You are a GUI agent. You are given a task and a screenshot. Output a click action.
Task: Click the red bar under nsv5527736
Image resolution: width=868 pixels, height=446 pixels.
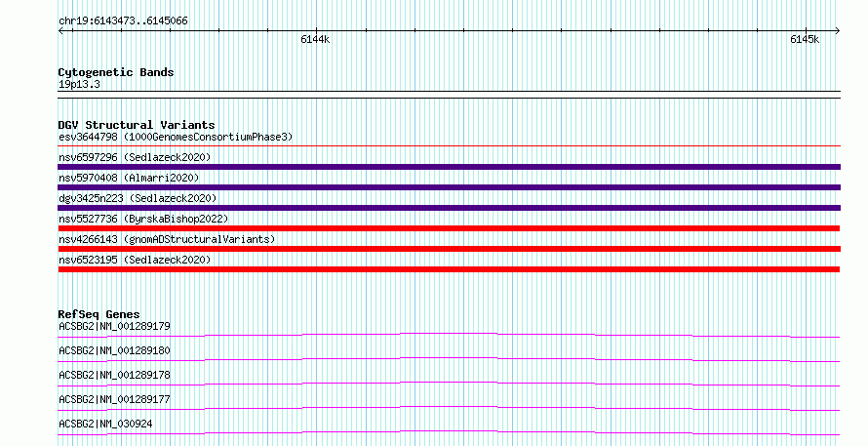tap(449, 228)
